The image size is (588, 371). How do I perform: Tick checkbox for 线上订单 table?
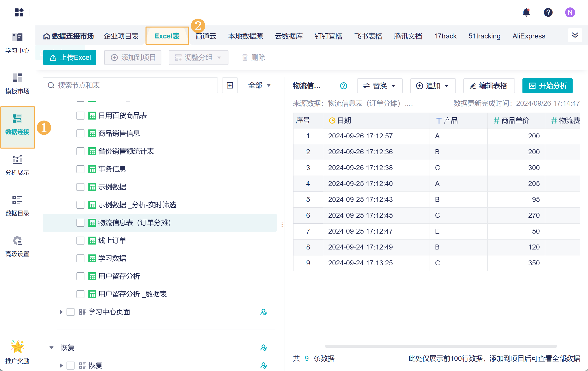coord(80,241)
